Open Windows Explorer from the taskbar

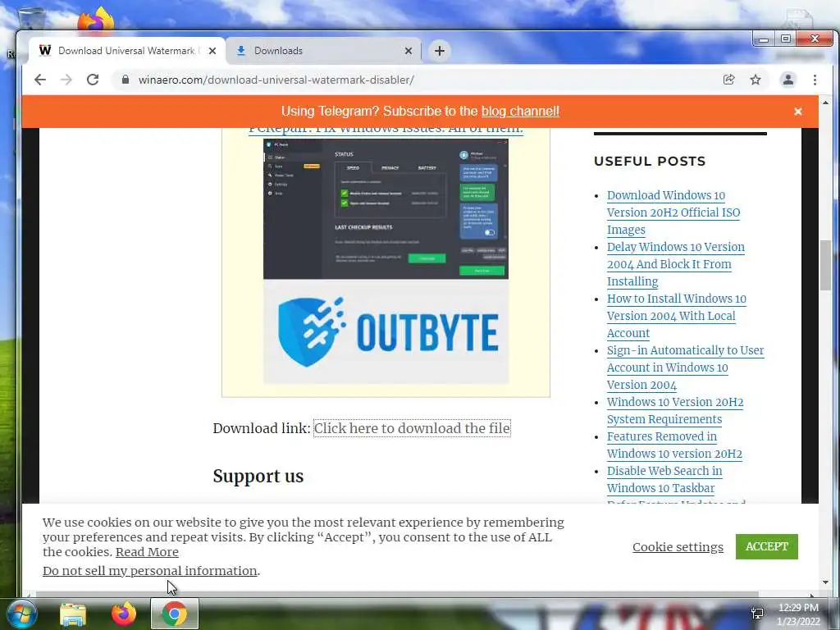[73, 614]
